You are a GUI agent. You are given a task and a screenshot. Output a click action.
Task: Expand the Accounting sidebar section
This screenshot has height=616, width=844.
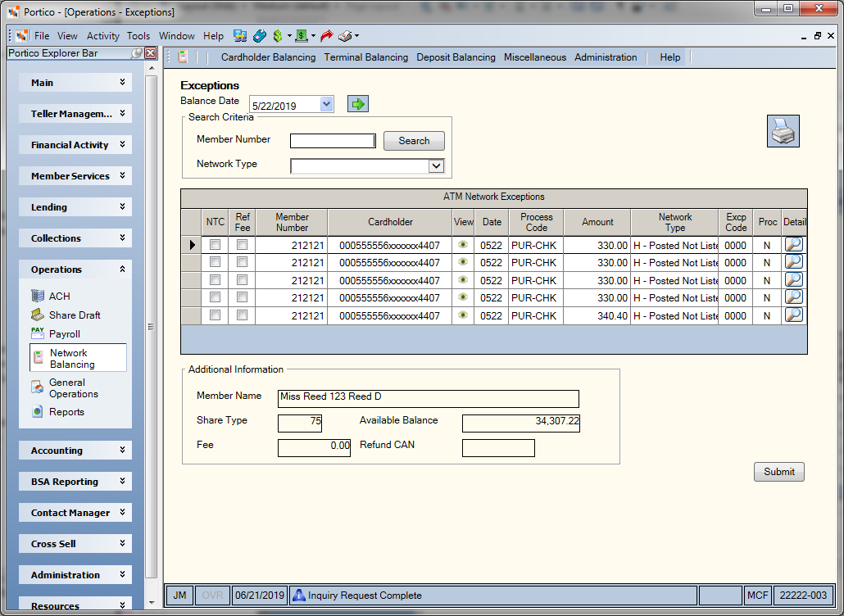[75, 451]
